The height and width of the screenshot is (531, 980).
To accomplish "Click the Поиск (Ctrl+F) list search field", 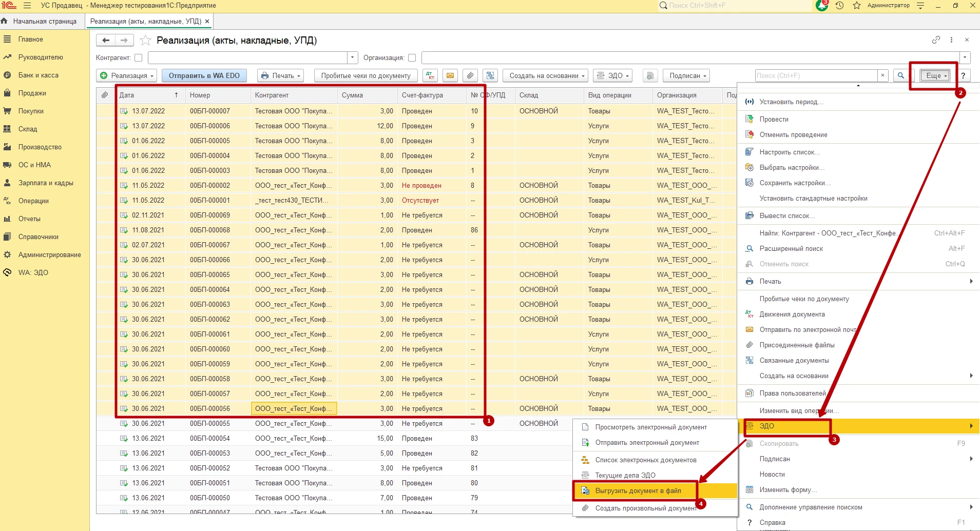I will coord(816,75).
